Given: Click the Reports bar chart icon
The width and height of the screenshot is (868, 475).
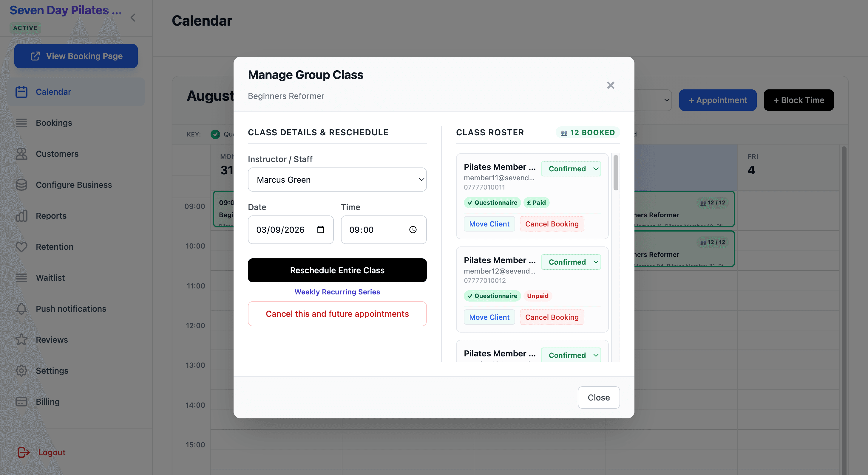Looking at the screenshot, I should (x=21, y=216).
